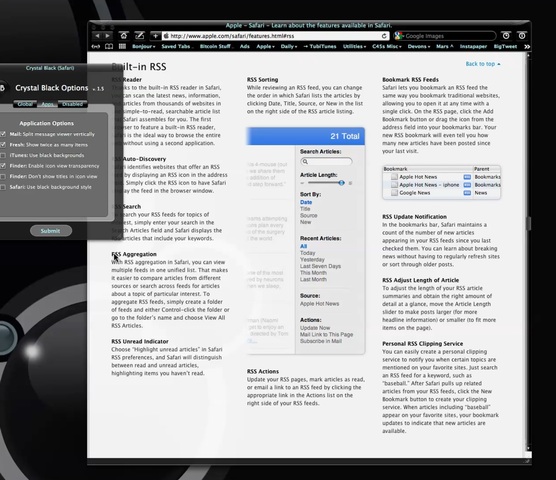This screenshot has width=556, height=480.
Task: Open the TubiTunes bookmarklet
Action: point(320,46)
